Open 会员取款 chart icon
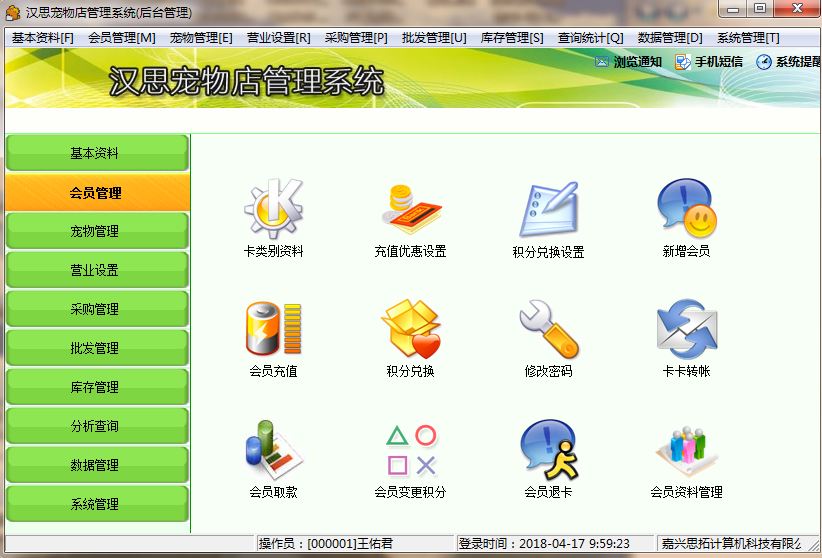 [273, 450]
